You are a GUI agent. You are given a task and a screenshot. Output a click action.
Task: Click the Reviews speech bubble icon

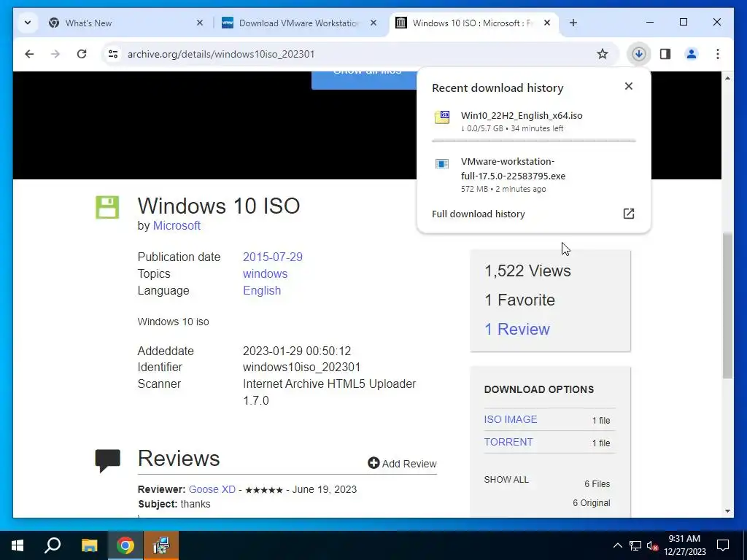tap(108, 461)
